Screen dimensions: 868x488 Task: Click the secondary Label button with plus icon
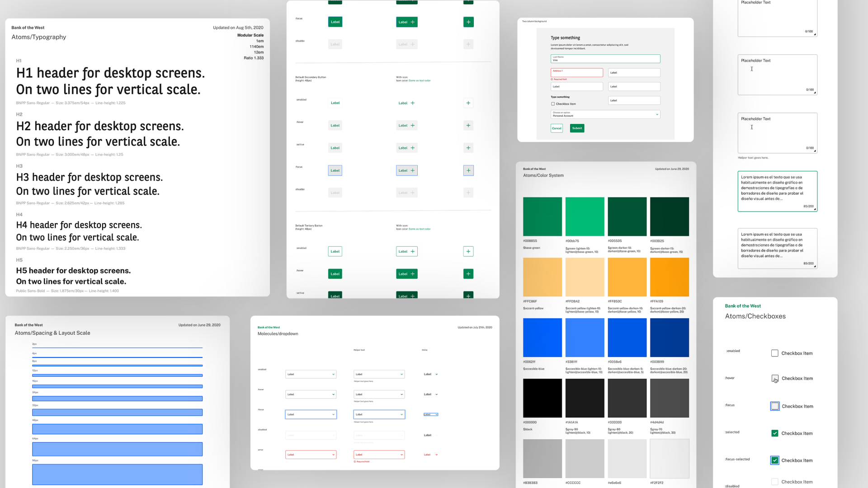(x=406, y=103)
